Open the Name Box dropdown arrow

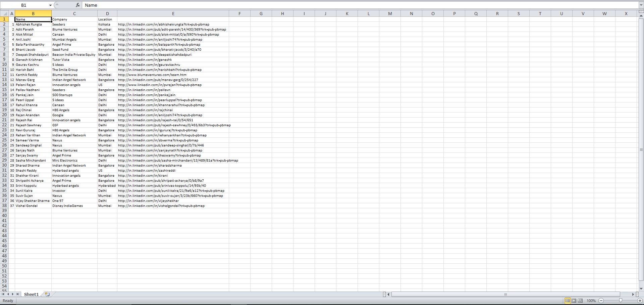(x=50, y=5)
